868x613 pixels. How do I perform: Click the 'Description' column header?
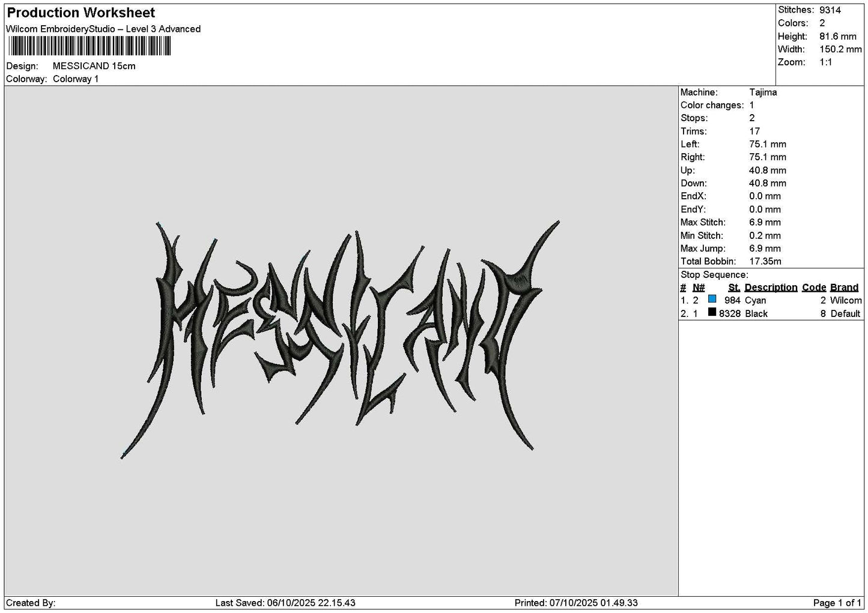tap(771, 288)
